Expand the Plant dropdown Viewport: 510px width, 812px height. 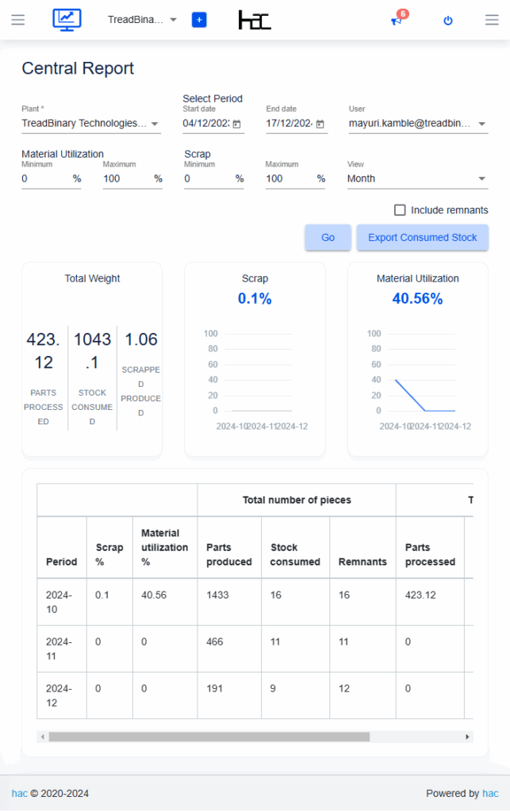pyautogui.click(x=155, y=124)
